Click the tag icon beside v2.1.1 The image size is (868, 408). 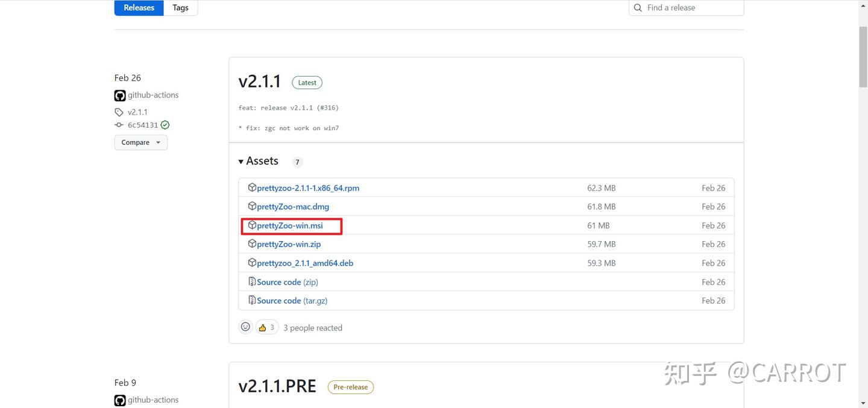point(119,112)
